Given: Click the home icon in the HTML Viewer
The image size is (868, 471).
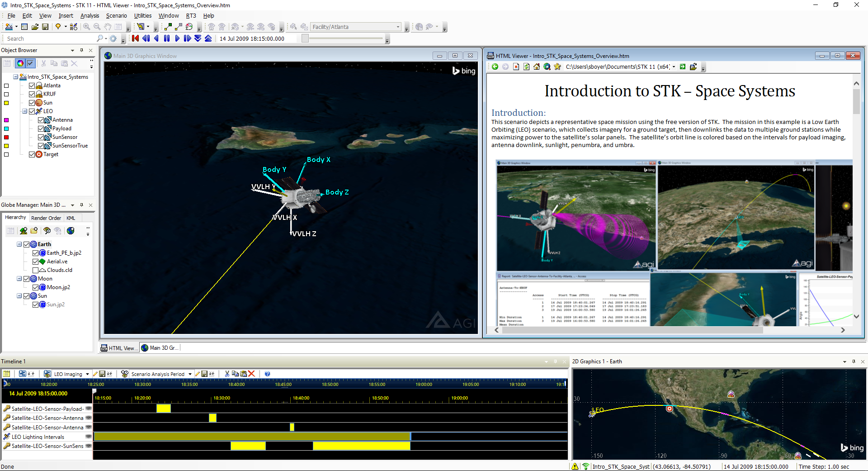Looking at the screenshot, I should 537,67.
